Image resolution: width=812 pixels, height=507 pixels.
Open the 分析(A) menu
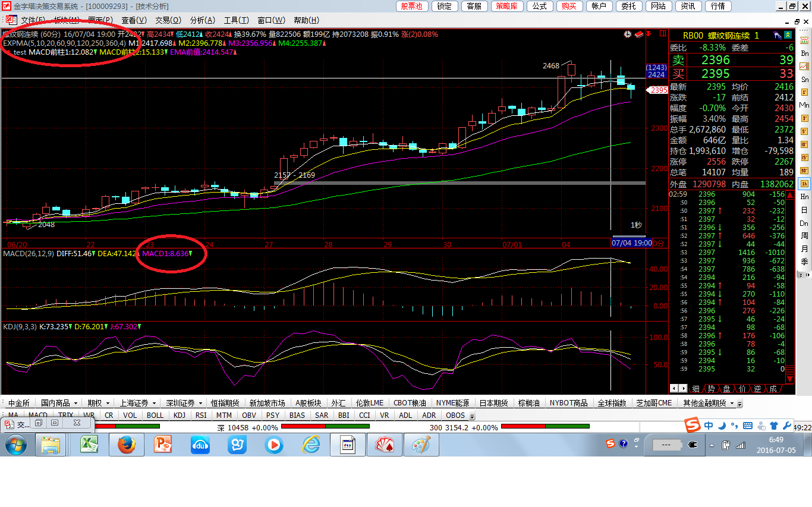coord(202,20)
